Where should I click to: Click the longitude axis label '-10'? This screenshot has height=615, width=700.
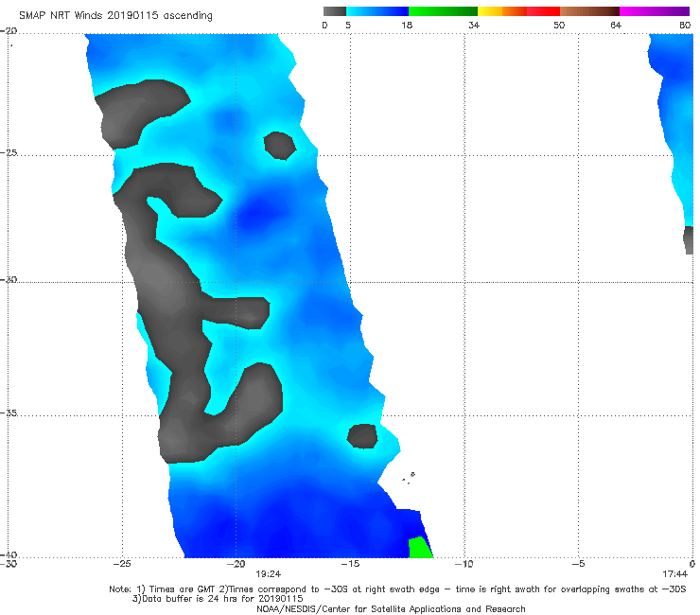pos(464,564)
